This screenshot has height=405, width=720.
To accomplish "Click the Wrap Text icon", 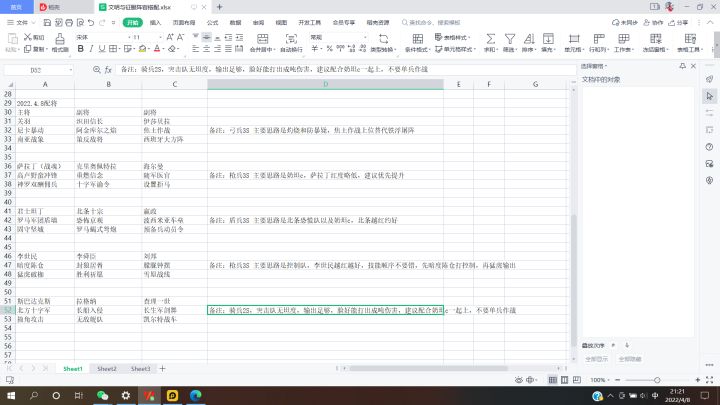I will 291,39.
